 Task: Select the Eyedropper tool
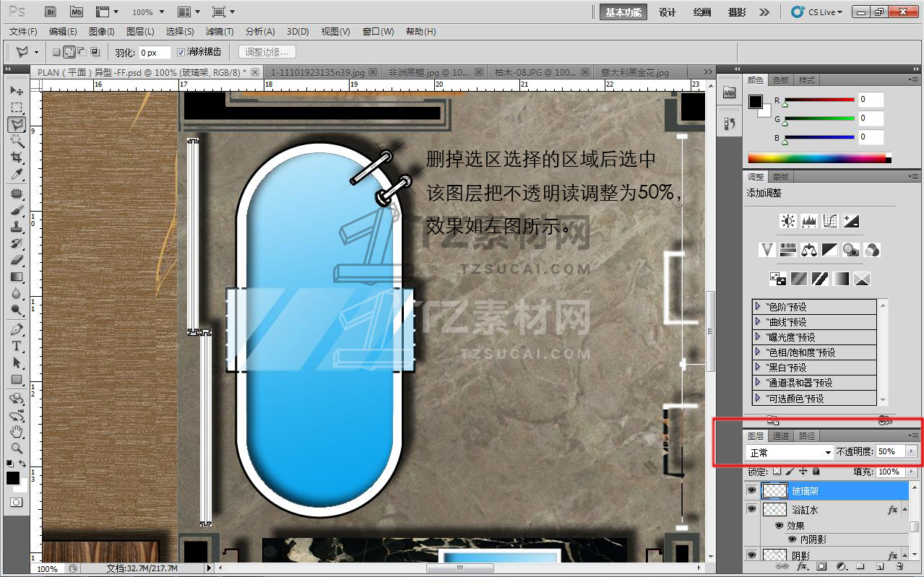[17, 175]
